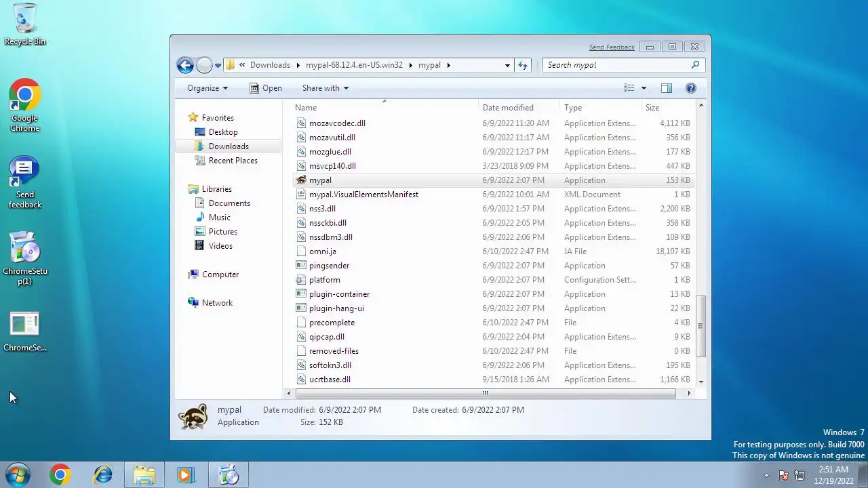Sort by the Type column header
This screenshot has width=868, height=488.
(x=601, y=108)
